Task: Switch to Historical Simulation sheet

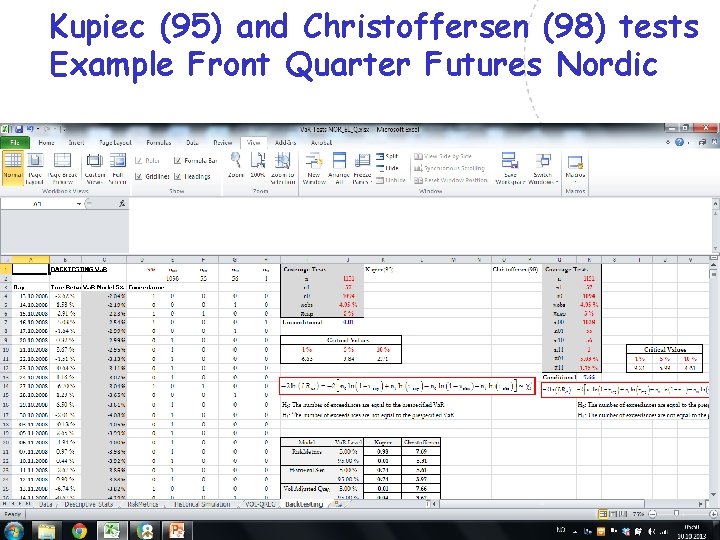Action: coord(202,504)
